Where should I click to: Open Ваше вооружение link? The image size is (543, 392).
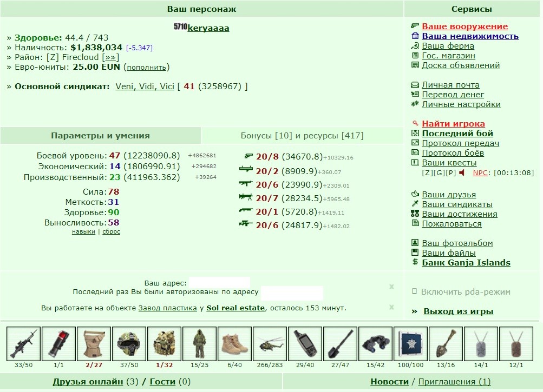pos(465,26)
